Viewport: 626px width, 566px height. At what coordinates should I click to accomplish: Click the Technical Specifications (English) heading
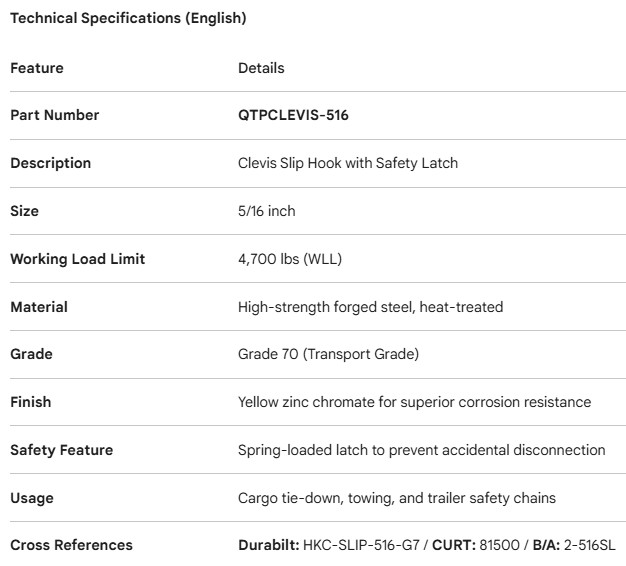pyautogui.click(x=128, y=18)
